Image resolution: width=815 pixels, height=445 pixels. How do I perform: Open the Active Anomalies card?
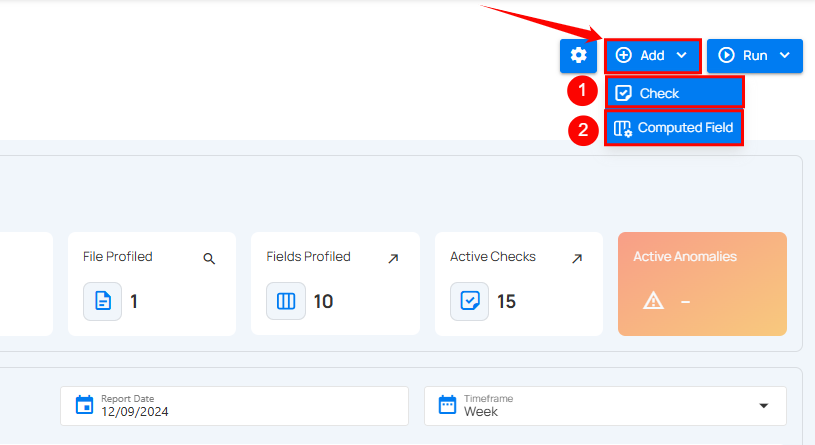(x=702, y=283)
